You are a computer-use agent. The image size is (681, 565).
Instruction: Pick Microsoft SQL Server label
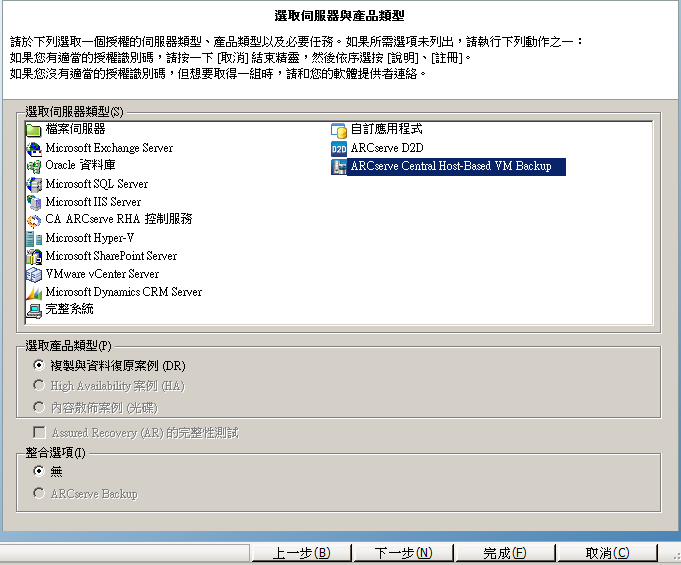97,184
